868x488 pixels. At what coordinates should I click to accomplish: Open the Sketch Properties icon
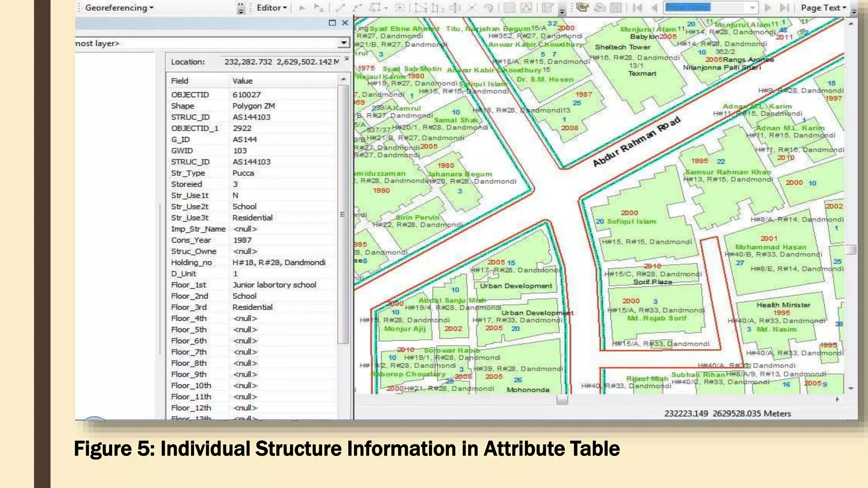[526, 8]
